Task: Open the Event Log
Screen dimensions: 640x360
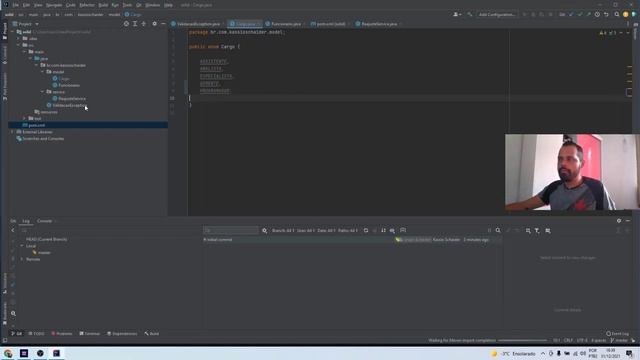Action: 618,333
